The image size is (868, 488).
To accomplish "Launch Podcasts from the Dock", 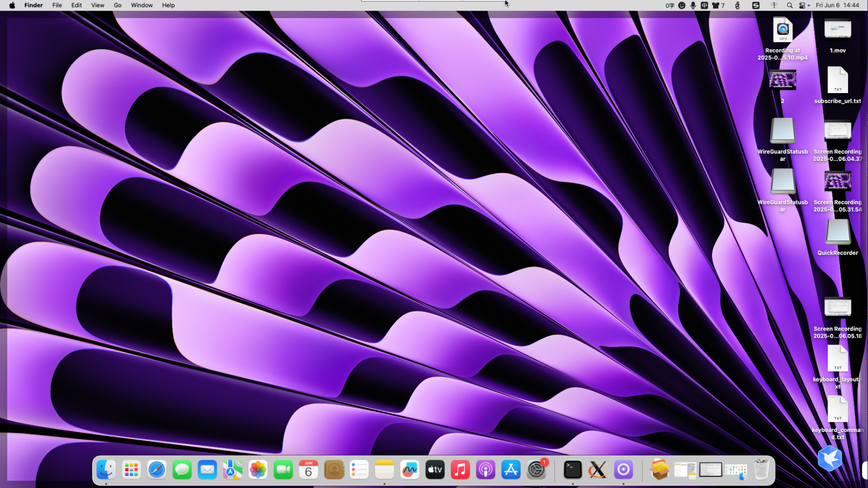I will (486, 470).
